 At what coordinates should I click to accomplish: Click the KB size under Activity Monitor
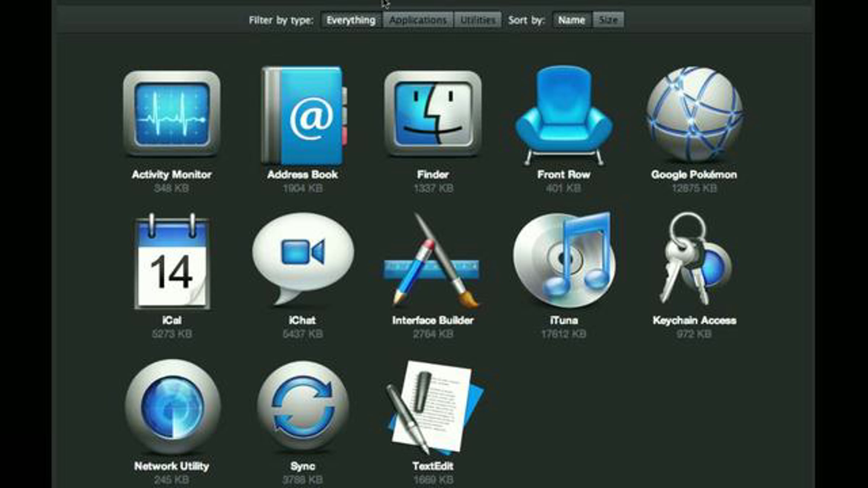point(172,188)
